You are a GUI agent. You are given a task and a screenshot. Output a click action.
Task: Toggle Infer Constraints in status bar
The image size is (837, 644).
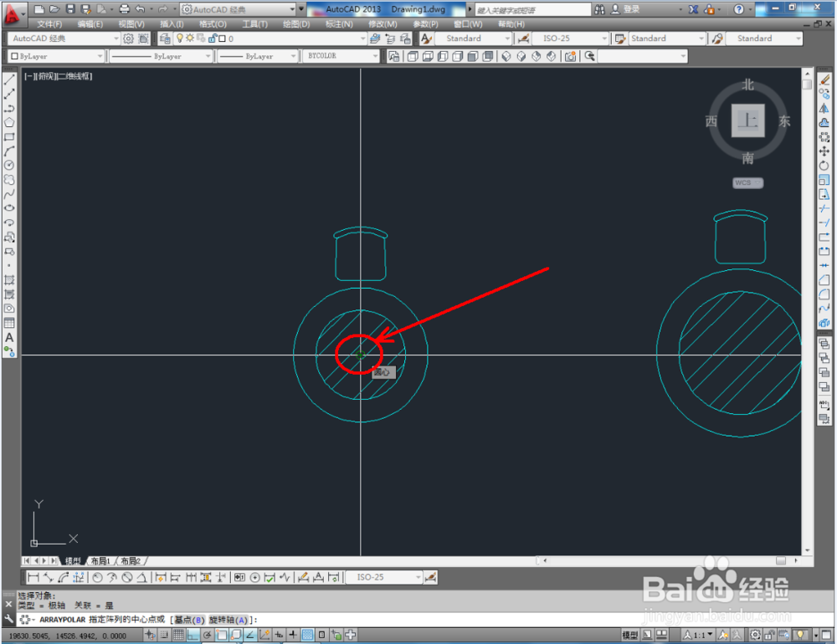(151, 635)
